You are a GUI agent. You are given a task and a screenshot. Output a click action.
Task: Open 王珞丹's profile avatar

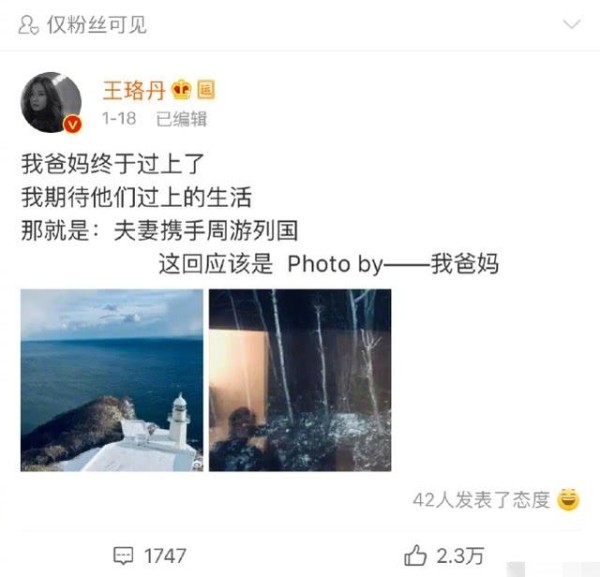[51, 103]
